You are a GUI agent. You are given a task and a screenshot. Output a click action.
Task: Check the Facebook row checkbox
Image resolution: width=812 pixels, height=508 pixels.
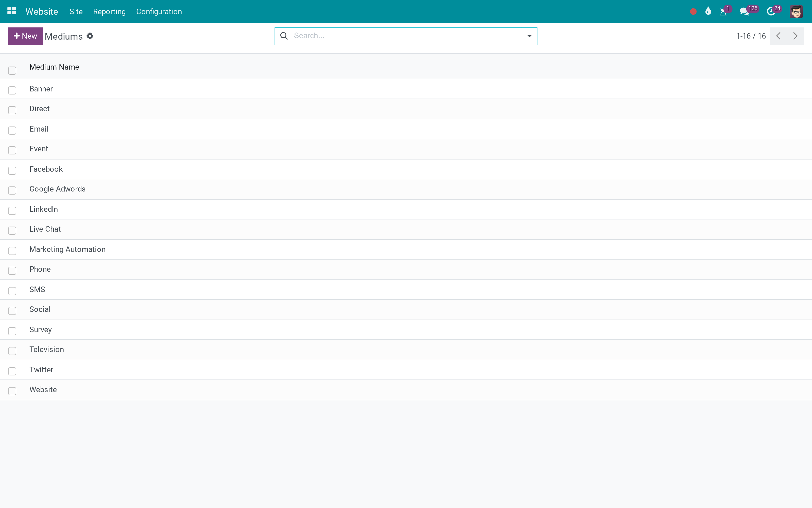coord(12,171)
